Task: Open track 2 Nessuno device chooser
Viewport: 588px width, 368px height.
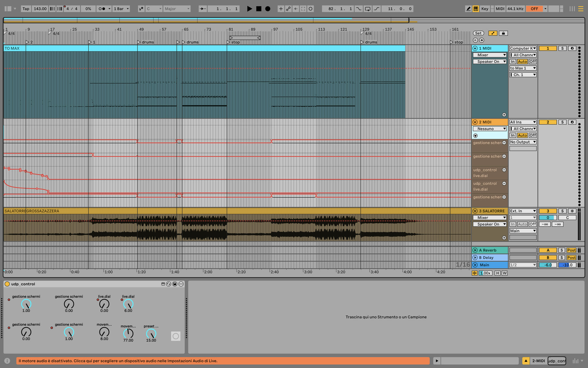Action: click(x=490, y=129)
